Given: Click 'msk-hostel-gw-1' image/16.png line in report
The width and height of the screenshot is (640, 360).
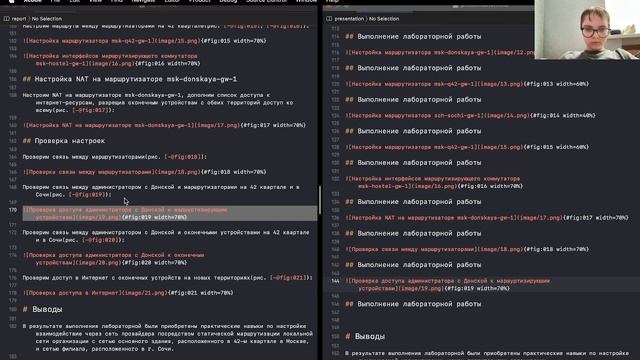Looking at the screenshot, I should 111,60.
